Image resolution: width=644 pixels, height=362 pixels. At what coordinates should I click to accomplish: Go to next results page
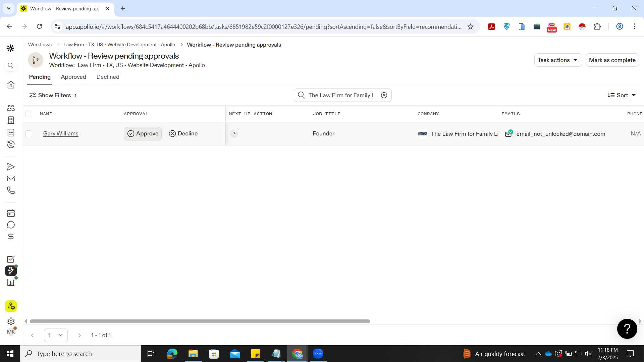pyautogui.click(x=79, y=335)
